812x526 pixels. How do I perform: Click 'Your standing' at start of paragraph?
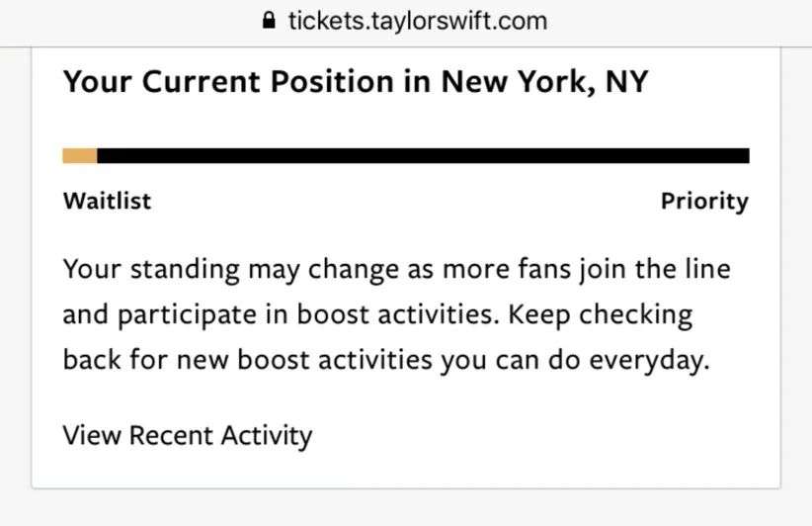pyautogui.click(x=151, y=270)
